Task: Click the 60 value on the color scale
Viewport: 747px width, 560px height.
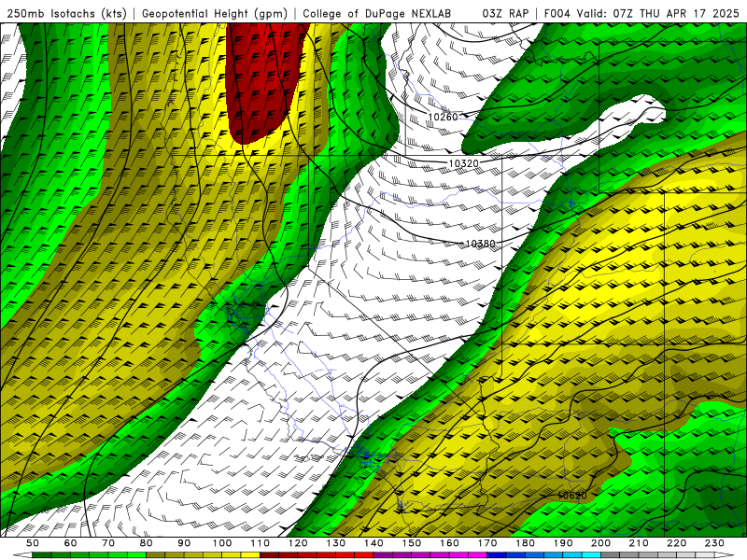Action: pyautogui.click(x=71, y=543)
